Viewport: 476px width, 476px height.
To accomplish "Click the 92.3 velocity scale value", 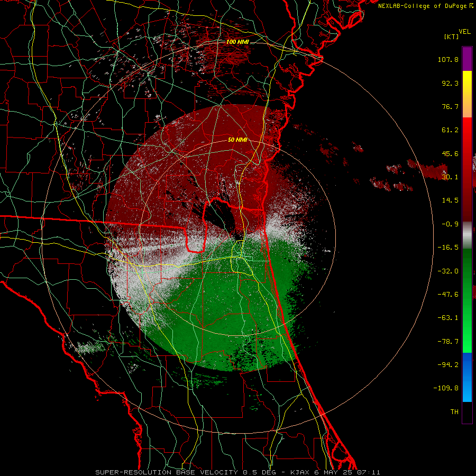I will click(450, 83).
